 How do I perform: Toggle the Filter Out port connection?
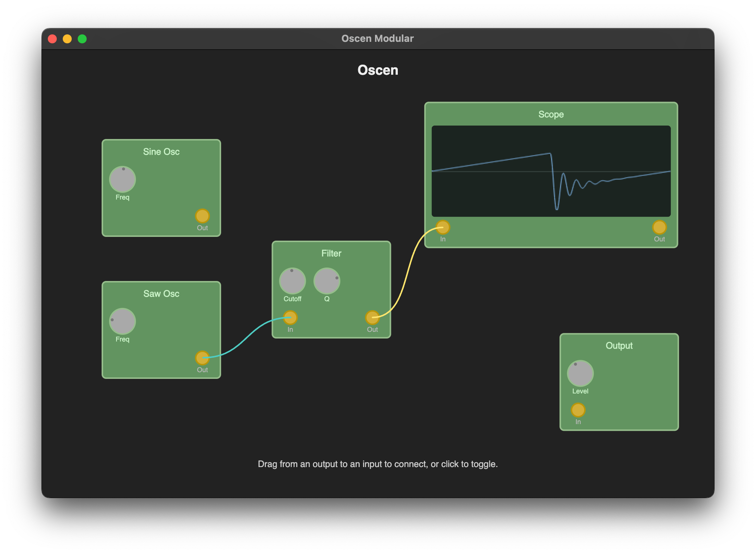[x=372, y=318]
